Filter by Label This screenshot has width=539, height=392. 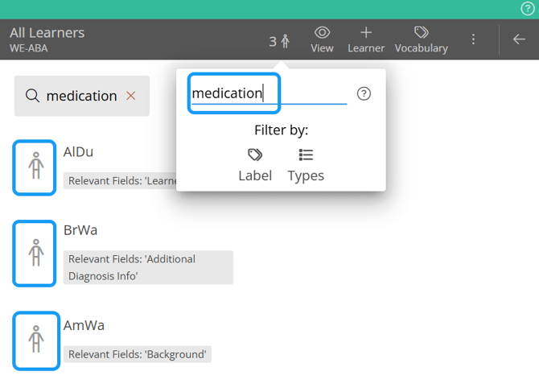(x=255, y=165)
